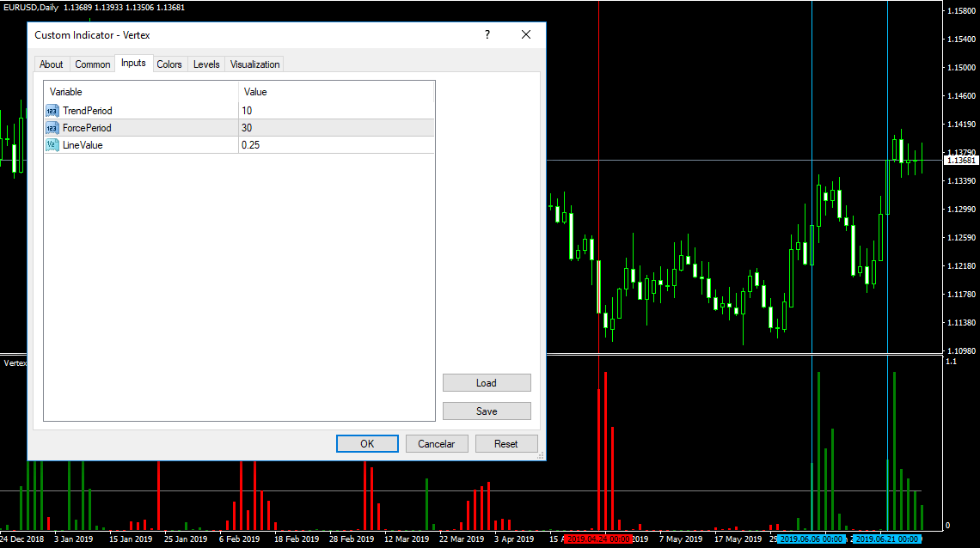The image size is (980, 548).
Task: Switch to the Common tab
Action: coord(93,64)
